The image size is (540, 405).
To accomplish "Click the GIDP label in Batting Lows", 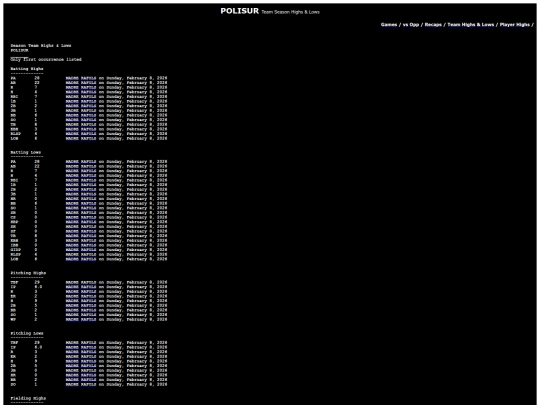I will pyautogui.click(x=15, y=250).
